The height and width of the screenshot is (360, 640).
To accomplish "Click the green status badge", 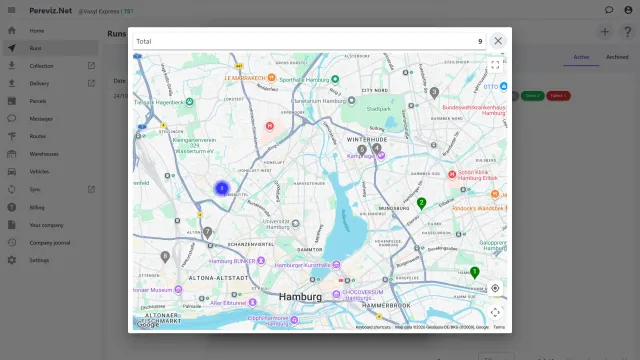I will (x=532, y=96).
